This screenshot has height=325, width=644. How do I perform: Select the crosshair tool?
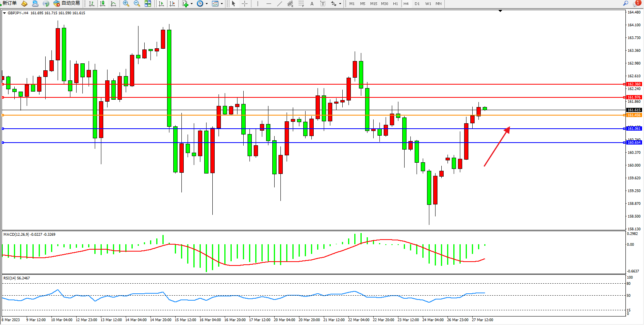[245, 4]
